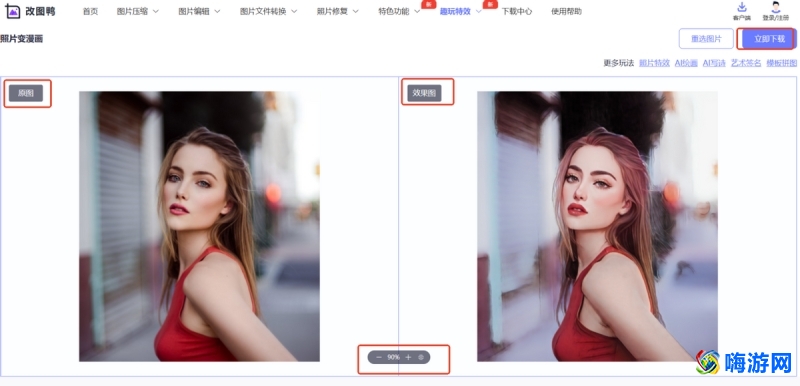
Task: Open the 艺术签名 link
Action: coord(746,63)
